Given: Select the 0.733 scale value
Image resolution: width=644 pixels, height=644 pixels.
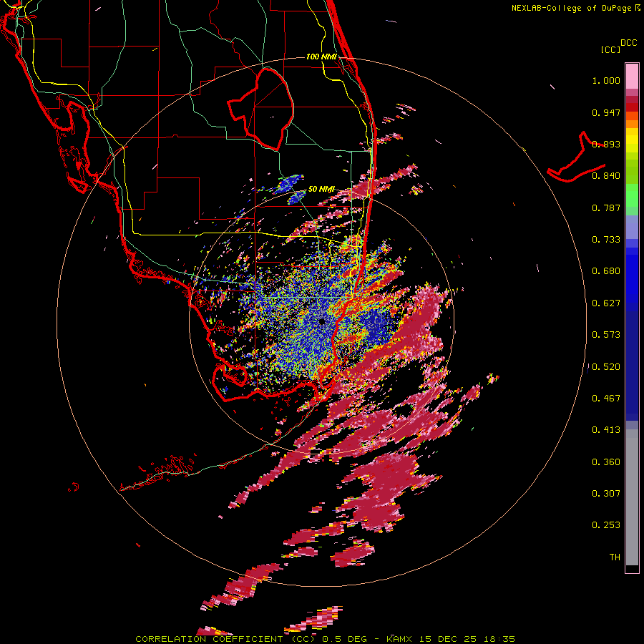Looking at the screenshot, I should [x=606, y=240].
